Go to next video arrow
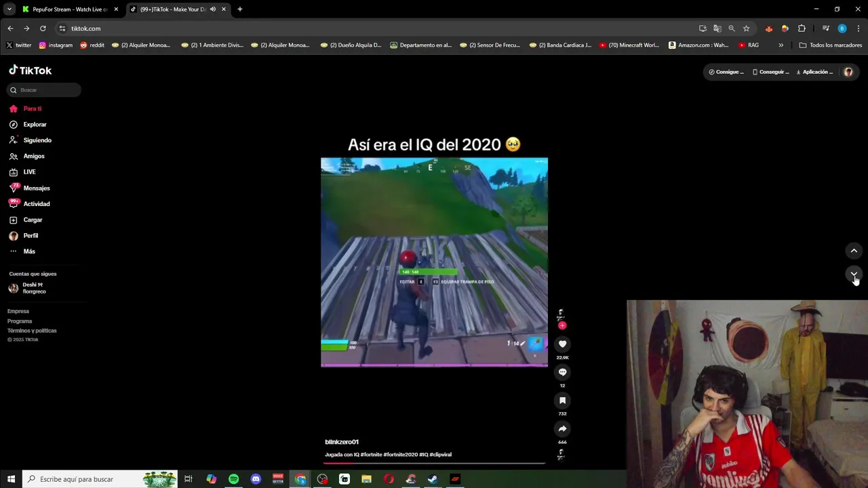 pos(854,274)
